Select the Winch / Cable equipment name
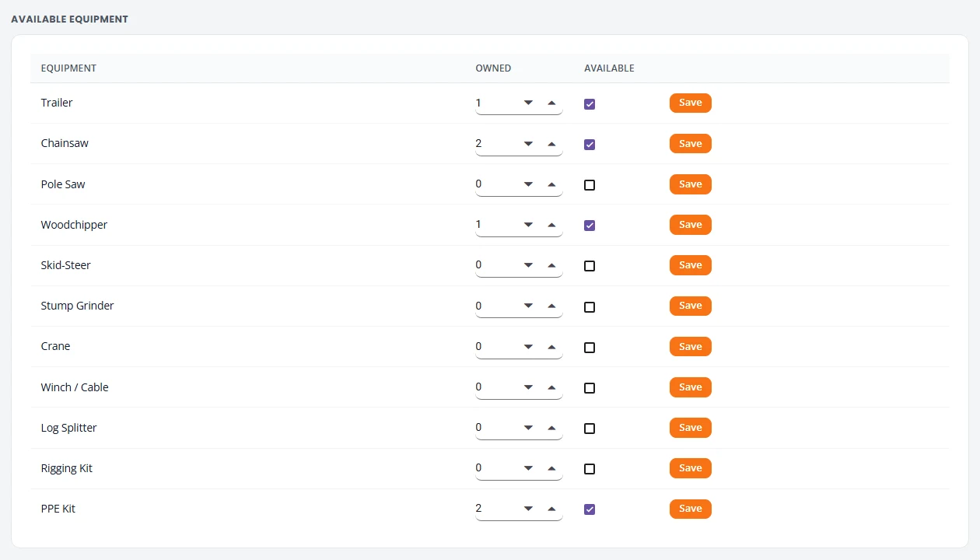980x560 pixels. [75, 387]
